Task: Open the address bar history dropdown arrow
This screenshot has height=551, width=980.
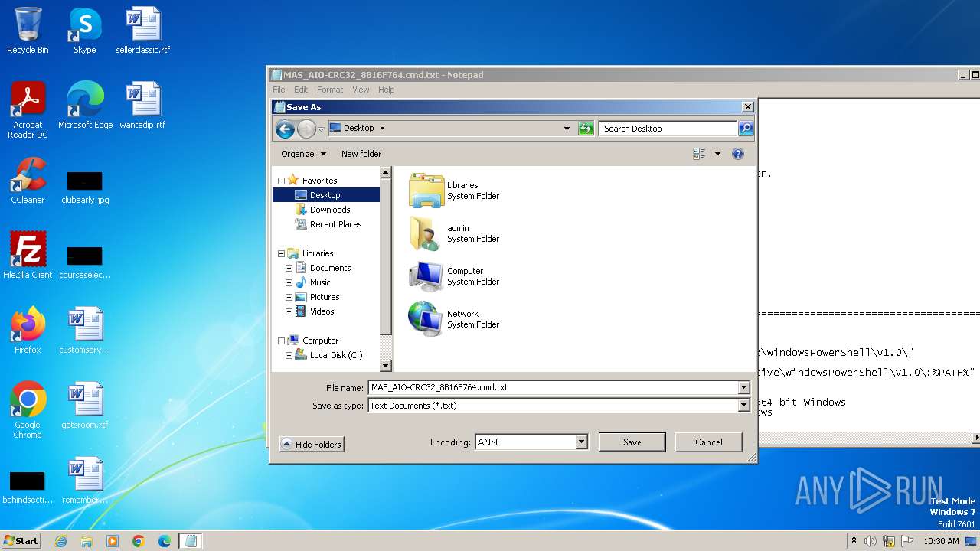Action: tap(567, 129)
